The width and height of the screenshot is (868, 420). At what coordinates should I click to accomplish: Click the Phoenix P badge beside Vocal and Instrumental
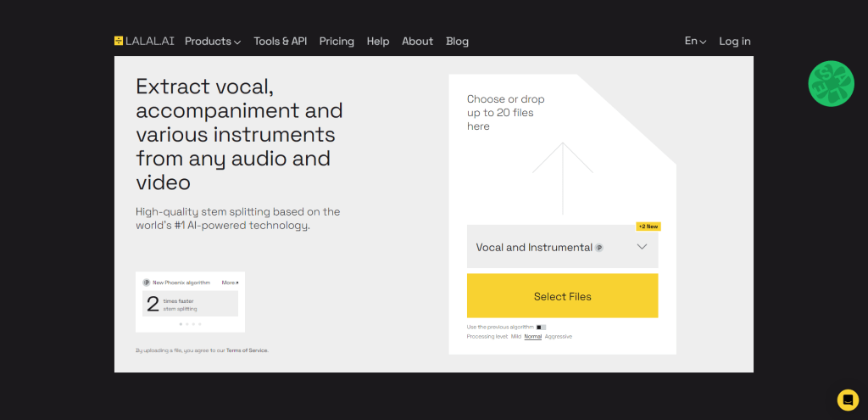(x=599, y=248)
